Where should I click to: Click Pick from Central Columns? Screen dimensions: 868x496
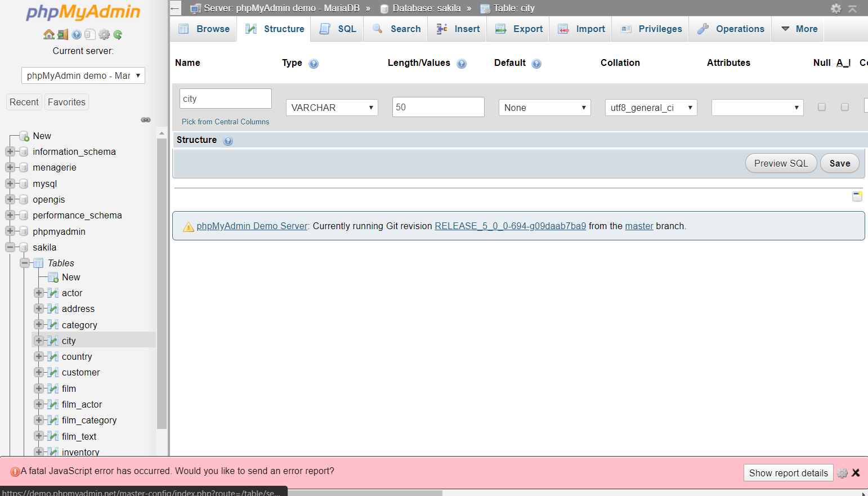pyautogui.click(x=225, y=122)
